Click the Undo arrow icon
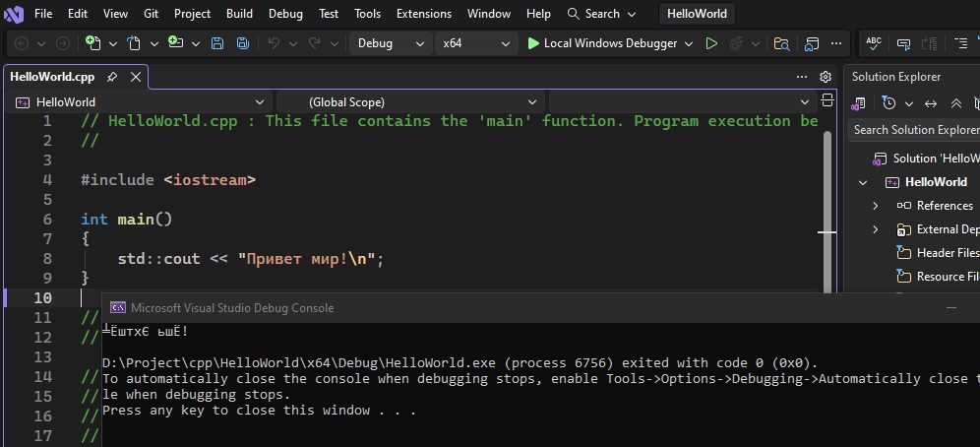This screenshot has height=447, width=980. [274, 43]
